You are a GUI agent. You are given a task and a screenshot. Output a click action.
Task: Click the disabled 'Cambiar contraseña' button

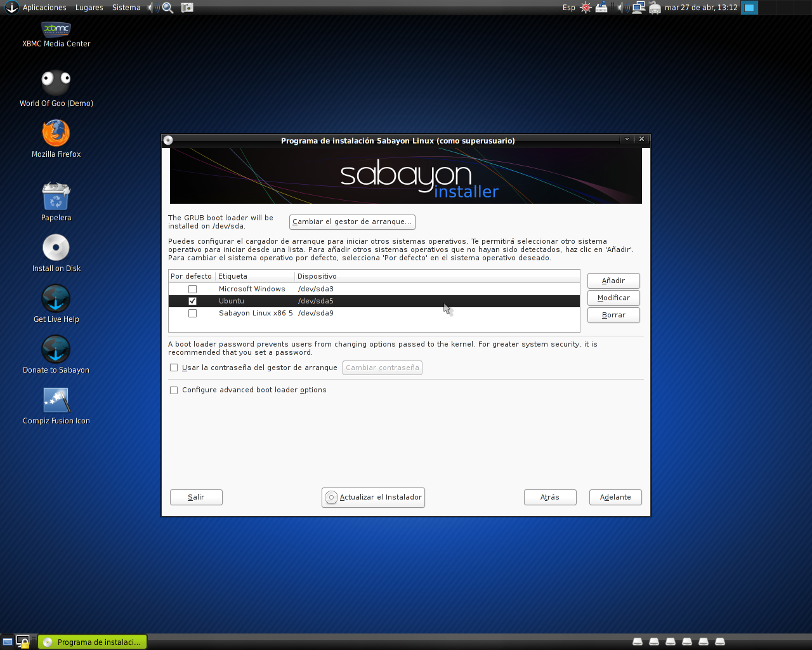[x=383, y=368]
